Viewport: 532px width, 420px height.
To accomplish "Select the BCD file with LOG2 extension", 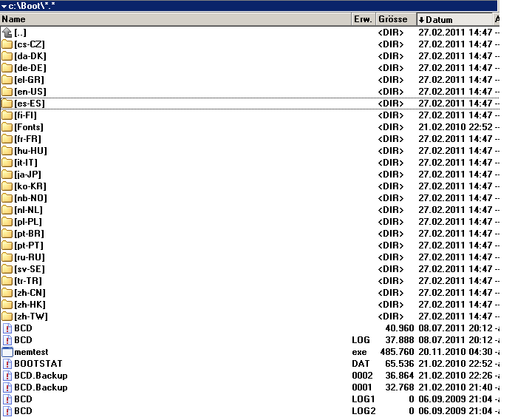I will (x=23, y=411).
